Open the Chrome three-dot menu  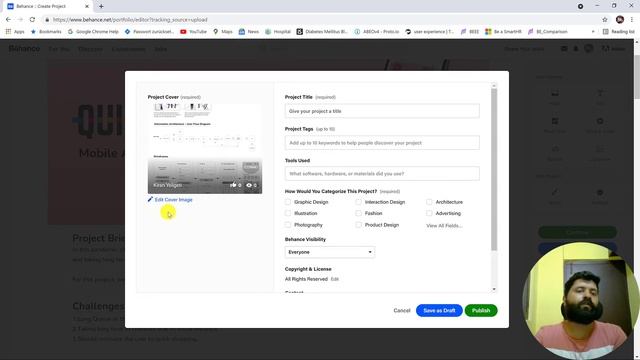(x=631, y=20)
